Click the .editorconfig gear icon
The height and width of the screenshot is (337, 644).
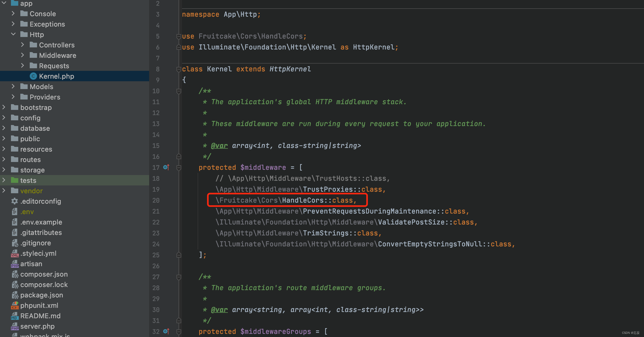(15, 201)
